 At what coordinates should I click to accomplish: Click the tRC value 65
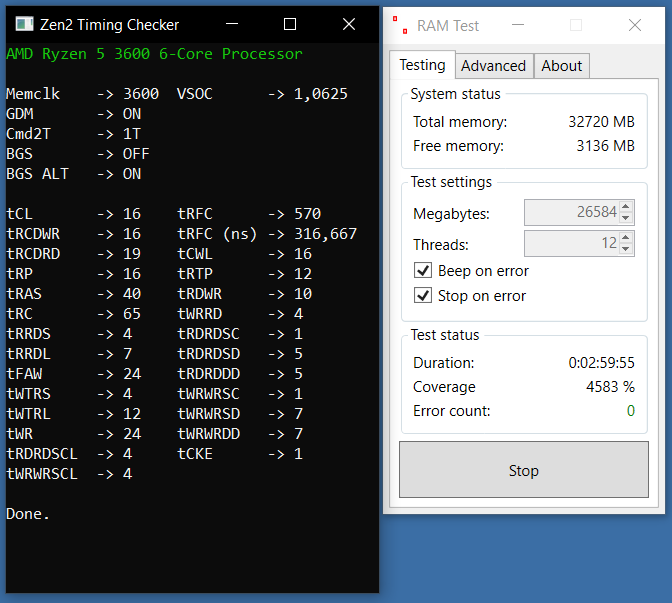tap(132, 314)
